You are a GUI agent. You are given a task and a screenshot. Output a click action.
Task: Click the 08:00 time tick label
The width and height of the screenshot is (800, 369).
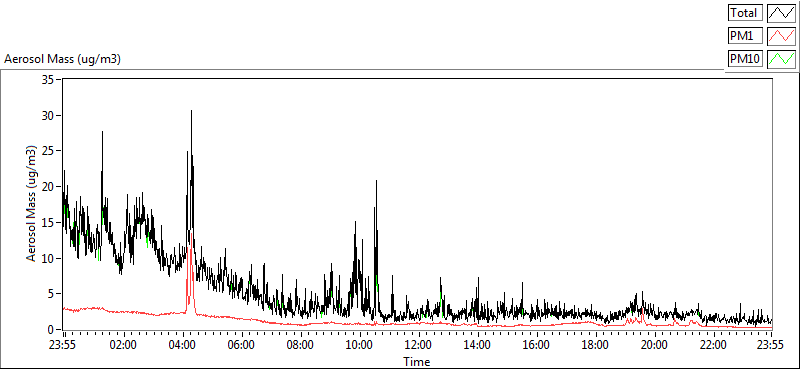point(300,345)
